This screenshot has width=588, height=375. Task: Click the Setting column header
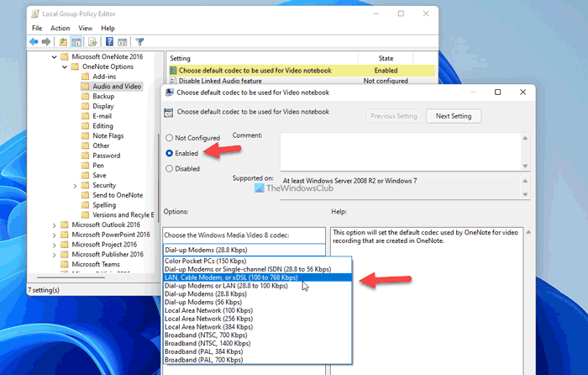point(262,59)
